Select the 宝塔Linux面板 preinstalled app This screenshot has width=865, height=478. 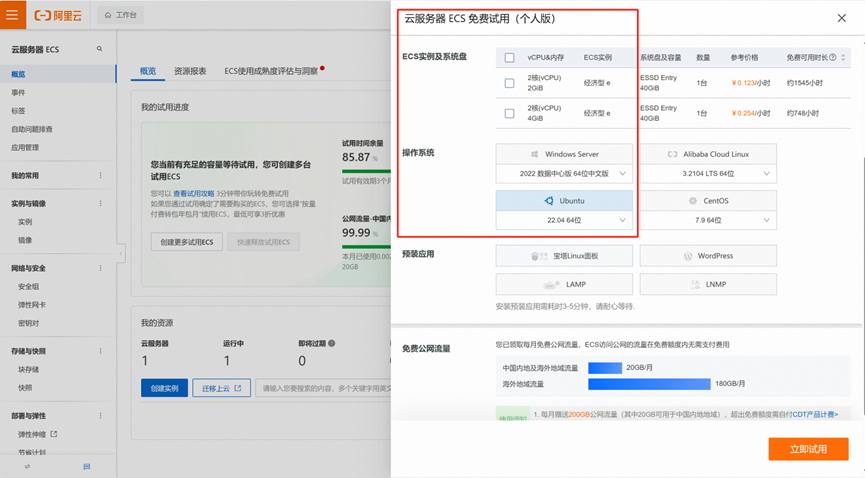(564, 256)
